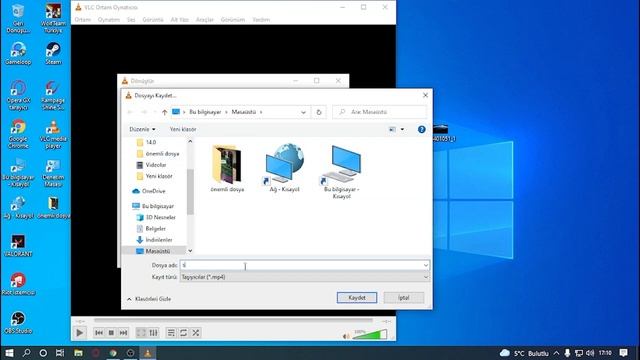The height and width of the screenshot is (360, 640).
Task: Refresh the folder view in save dialog
Action: coord(319,112)
